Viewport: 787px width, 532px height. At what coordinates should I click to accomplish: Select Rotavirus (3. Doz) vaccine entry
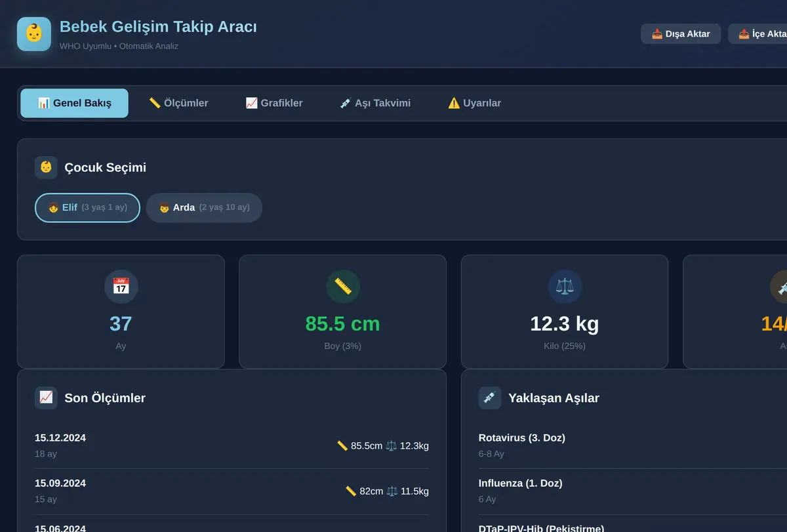pos(521,438)
